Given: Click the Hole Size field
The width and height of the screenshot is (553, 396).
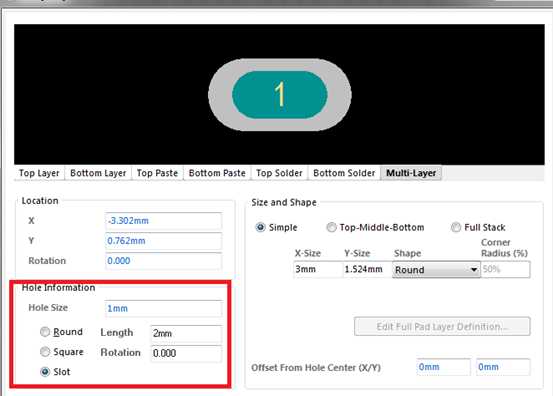Looking at the screenshot, I should tap(163, 309).
